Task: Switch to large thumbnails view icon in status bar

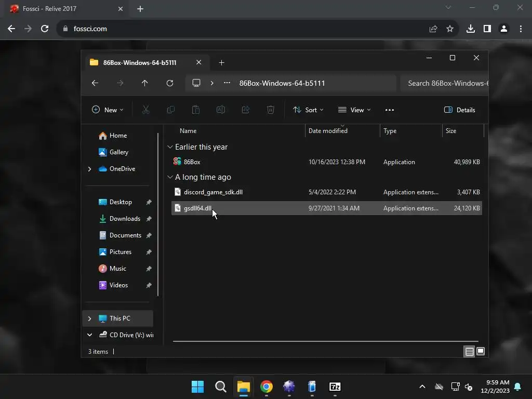Action: (481, 352)
